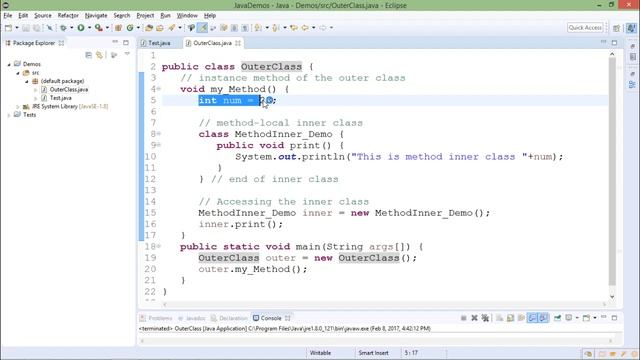Expand JRE System Library node
640x360 pixels.
pyautogui.click(x=18, y=107)
